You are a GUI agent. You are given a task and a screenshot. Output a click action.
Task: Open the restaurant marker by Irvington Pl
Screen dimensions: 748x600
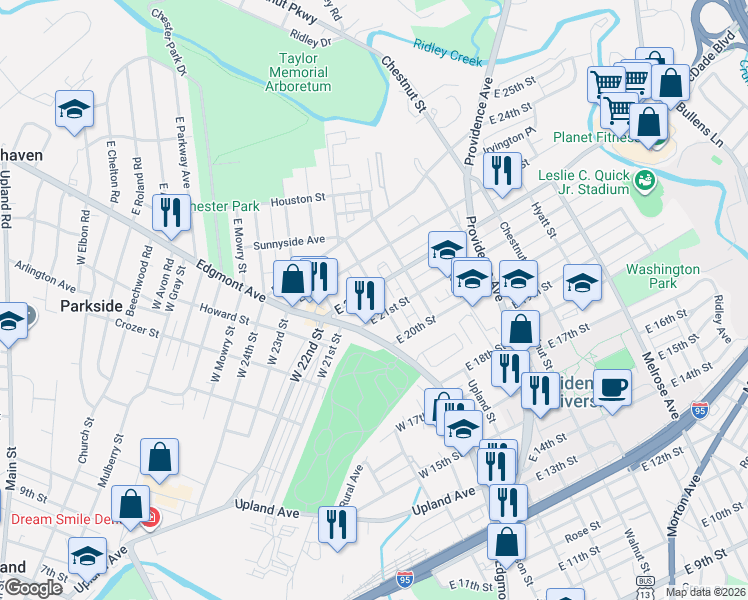502,174
